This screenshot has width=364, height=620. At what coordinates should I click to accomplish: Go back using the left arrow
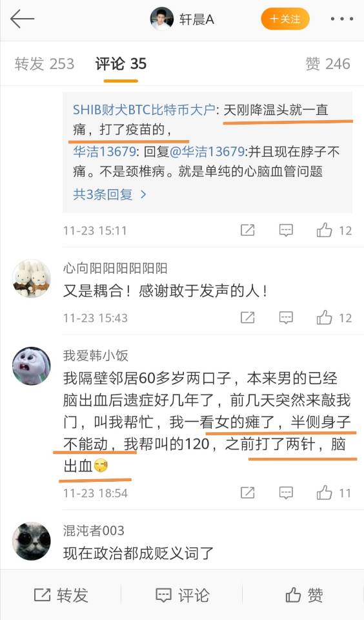(x=22, y=19)
